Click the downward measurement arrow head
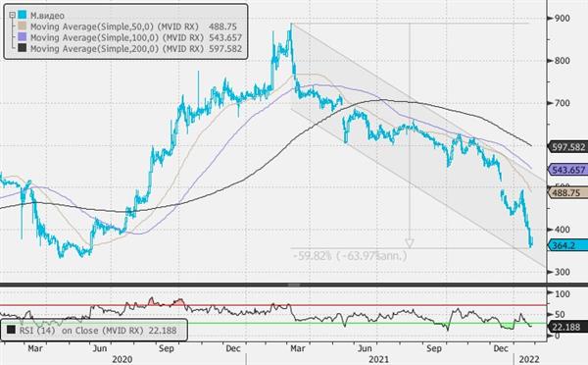 [x=410, y=243]
